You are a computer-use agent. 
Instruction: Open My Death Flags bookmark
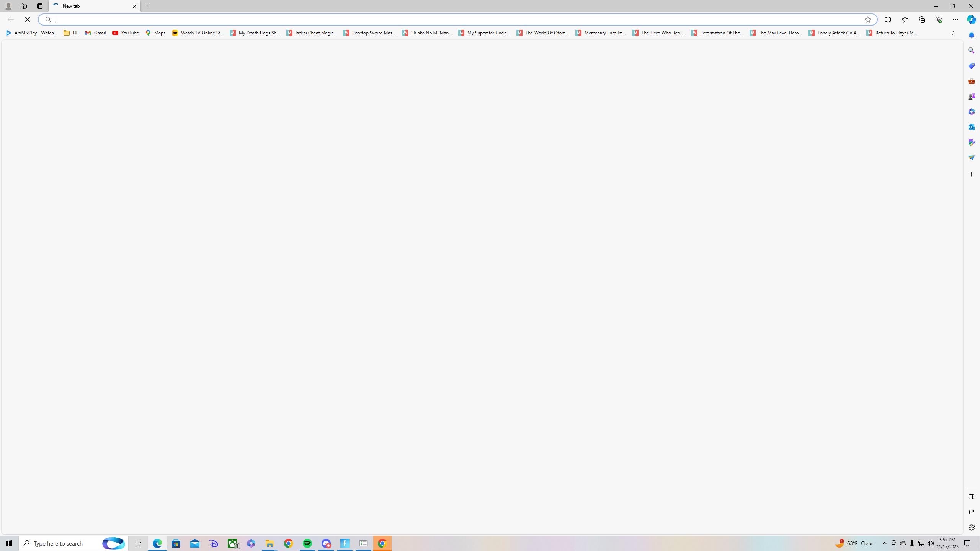pos(255,33)
